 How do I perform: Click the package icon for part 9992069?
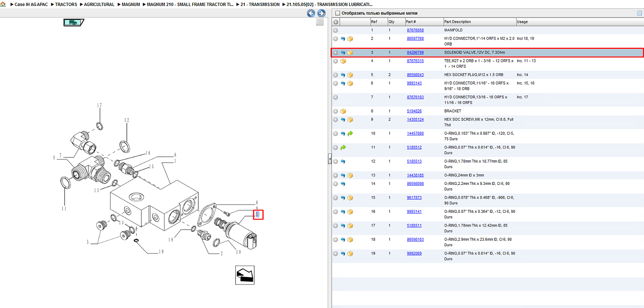tap(350, 254)
